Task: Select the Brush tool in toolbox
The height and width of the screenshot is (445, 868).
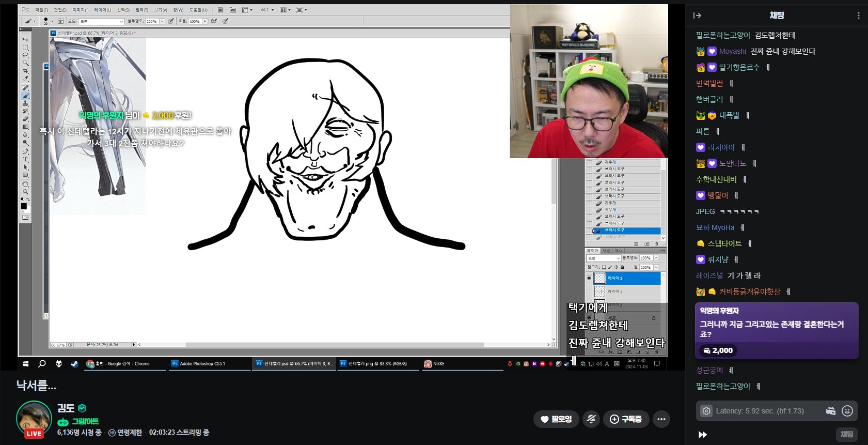Action: click(25, 96)
